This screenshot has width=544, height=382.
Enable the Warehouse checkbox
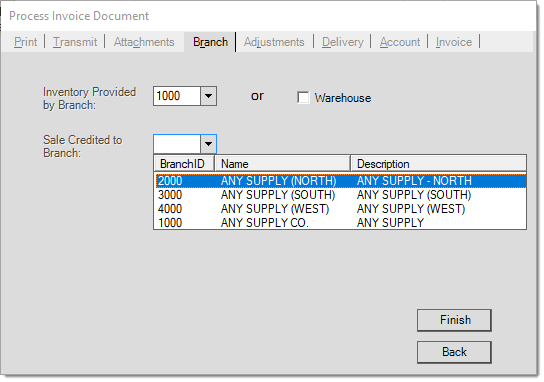303,97
